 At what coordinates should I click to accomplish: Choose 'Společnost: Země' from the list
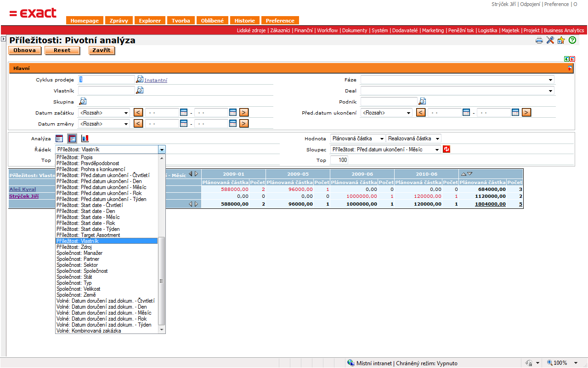coord(107,295)
